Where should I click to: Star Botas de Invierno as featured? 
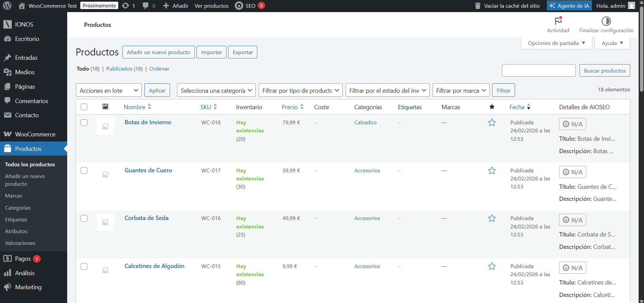pyautogui.click(x=492, y=123)
